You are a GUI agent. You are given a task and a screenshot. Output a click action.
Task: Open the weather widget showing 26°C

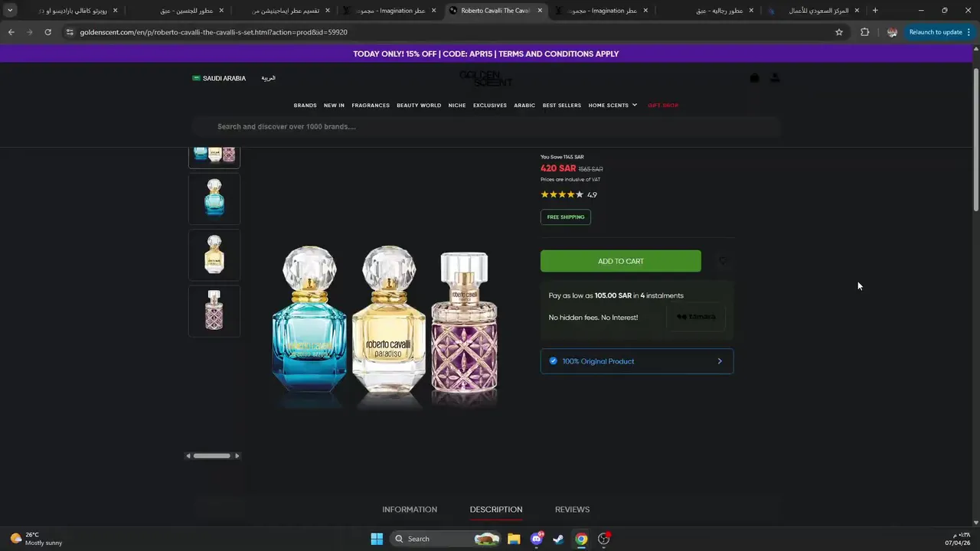(x=36, y=539)
